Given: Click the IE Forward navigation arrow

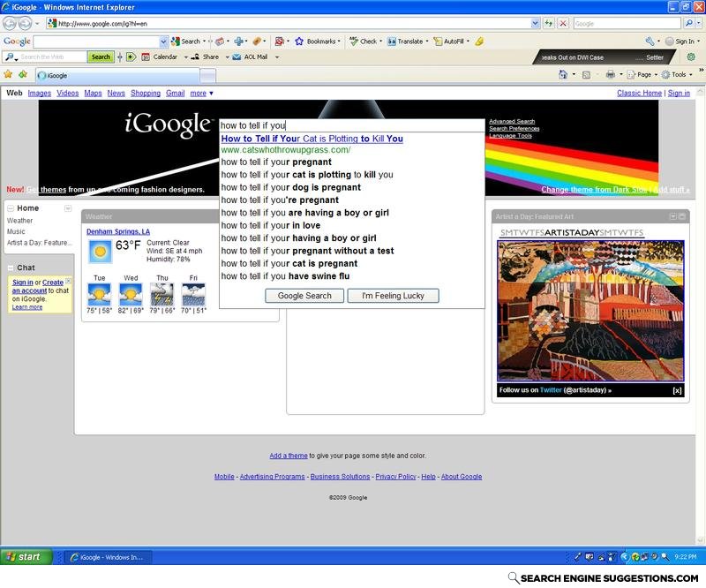Looking at the screenshot, I should [x=25, y=23].
